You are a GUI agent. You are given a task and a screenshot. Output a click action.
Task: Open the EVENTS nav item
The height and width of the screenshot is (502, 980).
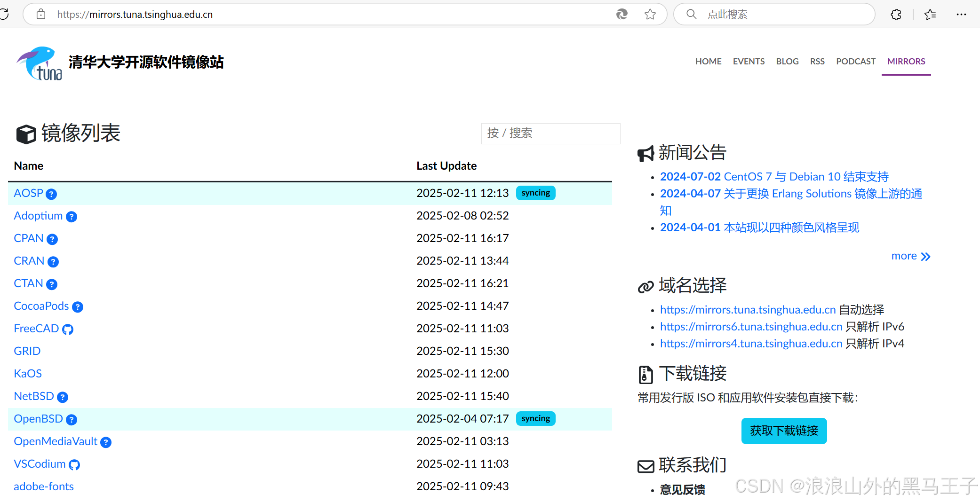(749, 62)
